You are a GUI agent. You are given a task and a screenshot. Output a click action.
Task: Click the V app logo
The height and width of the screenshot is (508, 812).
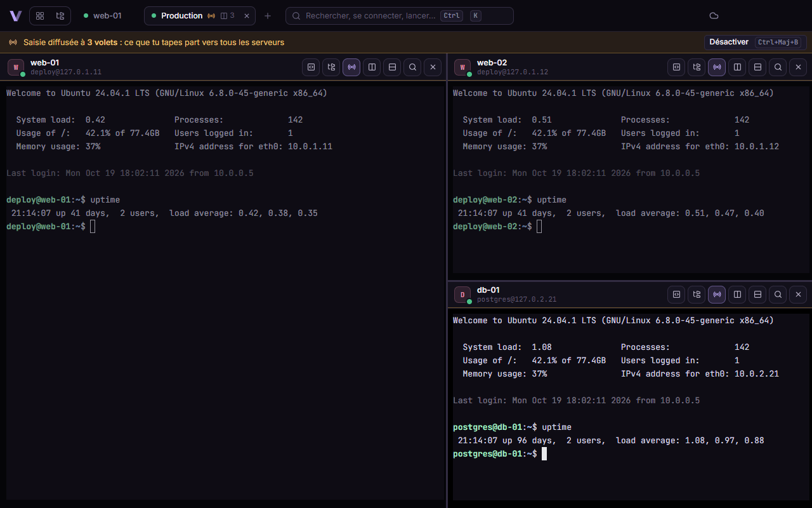(15, 16)
